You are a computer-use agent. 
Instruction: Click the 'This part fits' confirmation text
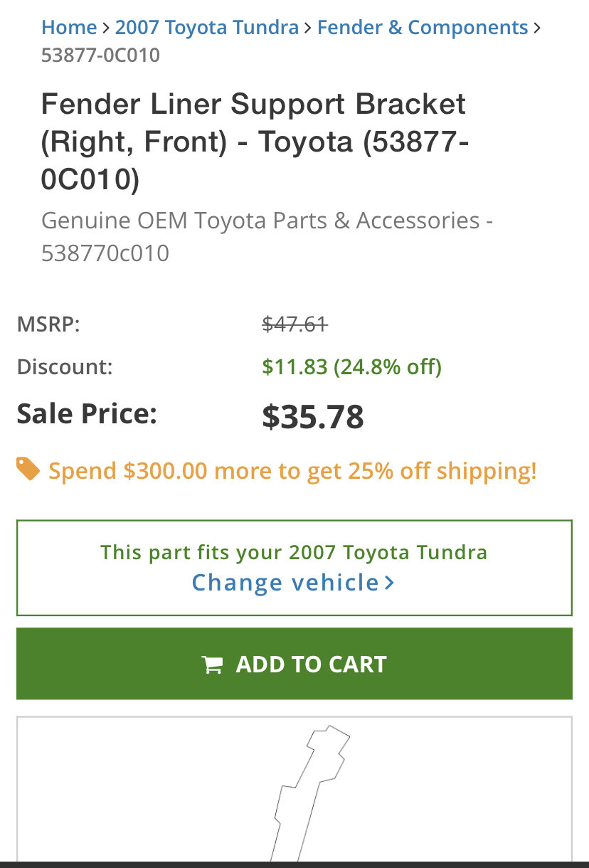coord(294,552)
